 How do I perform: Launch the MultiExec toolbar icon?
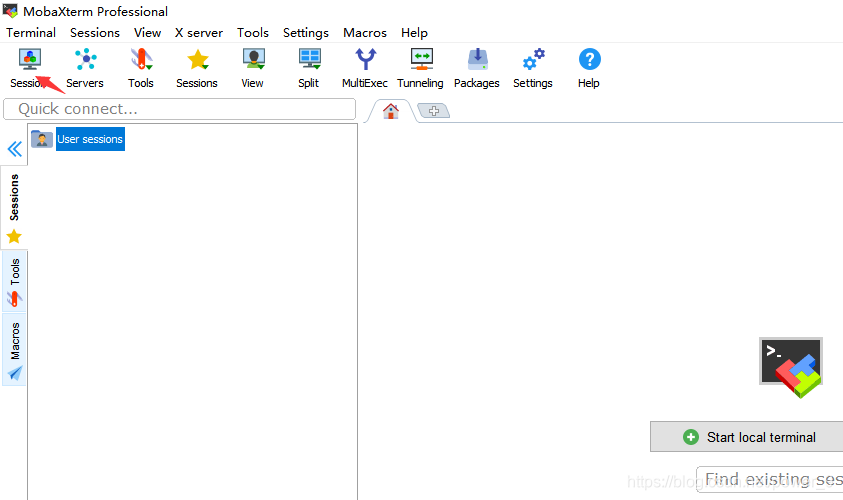point(366,59)
